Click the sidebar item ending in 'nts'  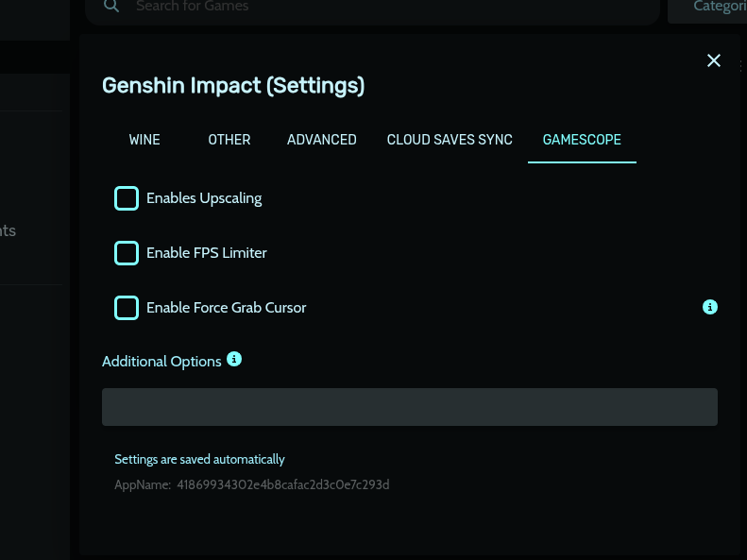click(8, 231)
